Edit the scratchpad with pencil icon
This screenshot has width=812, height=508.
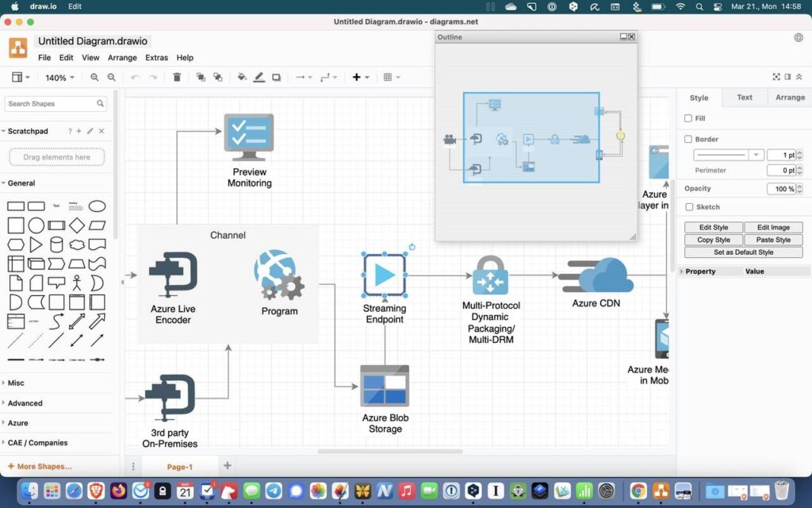[90, 131]
